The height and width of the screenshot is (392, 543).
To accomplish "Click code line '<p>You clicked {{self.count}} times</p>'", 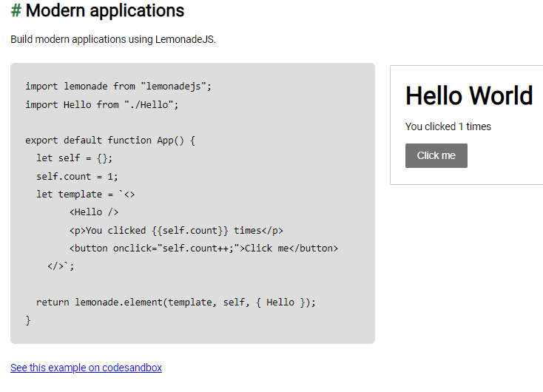I will [176, 231].
